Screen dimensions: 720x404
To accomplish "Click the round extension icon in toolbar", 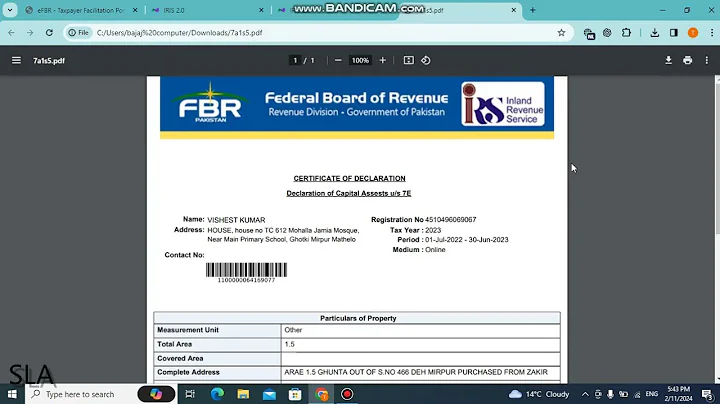I will [x=608, y=33].
